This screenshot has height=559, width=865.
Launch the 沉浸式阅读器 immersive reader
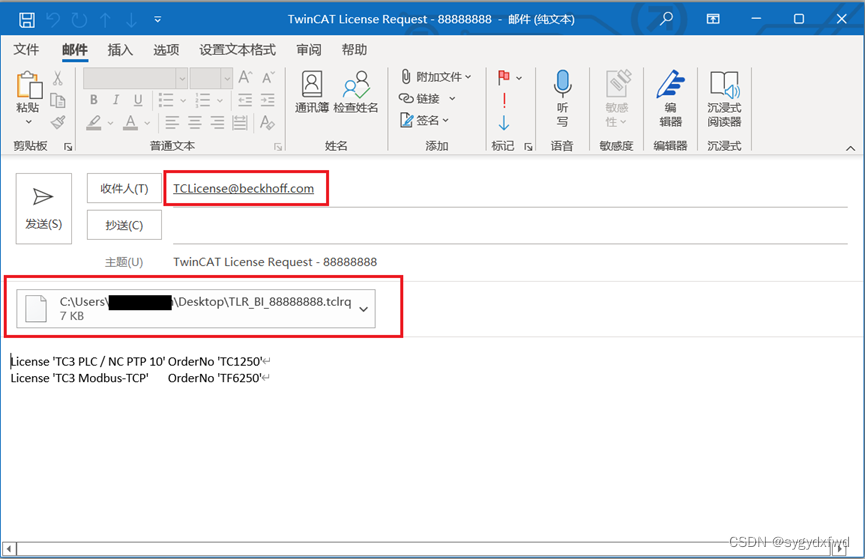point(725,98)
